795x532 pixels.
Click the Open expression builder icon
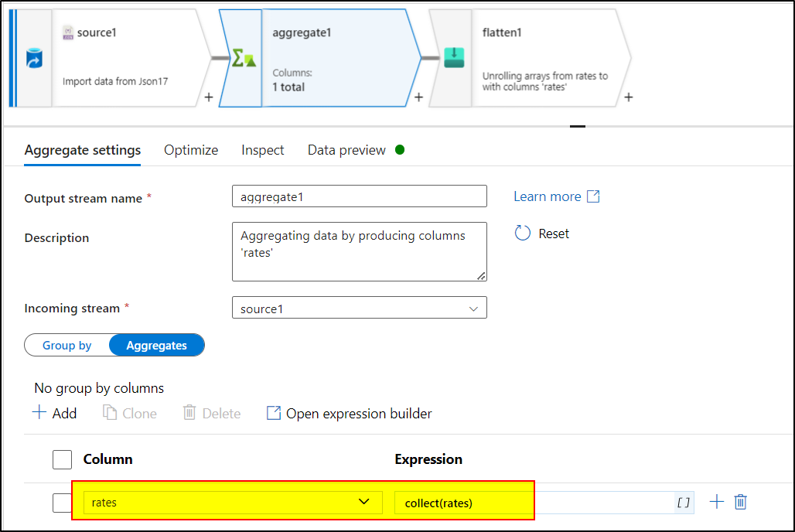pyautogui.click(x=275, y=413)
